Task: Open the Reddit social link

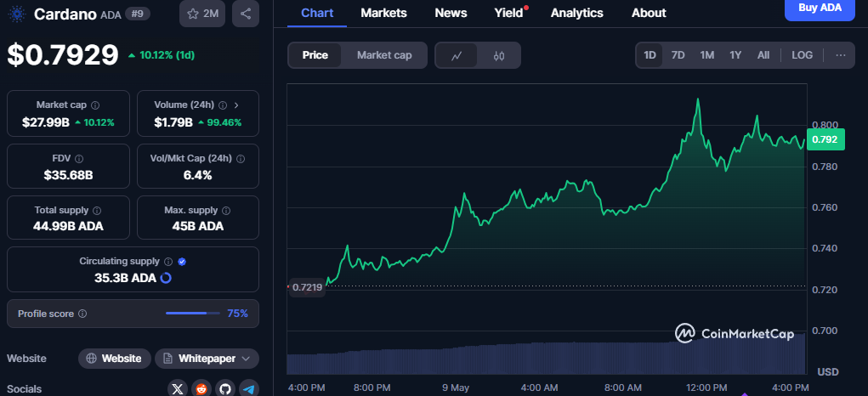Action: 201,389
